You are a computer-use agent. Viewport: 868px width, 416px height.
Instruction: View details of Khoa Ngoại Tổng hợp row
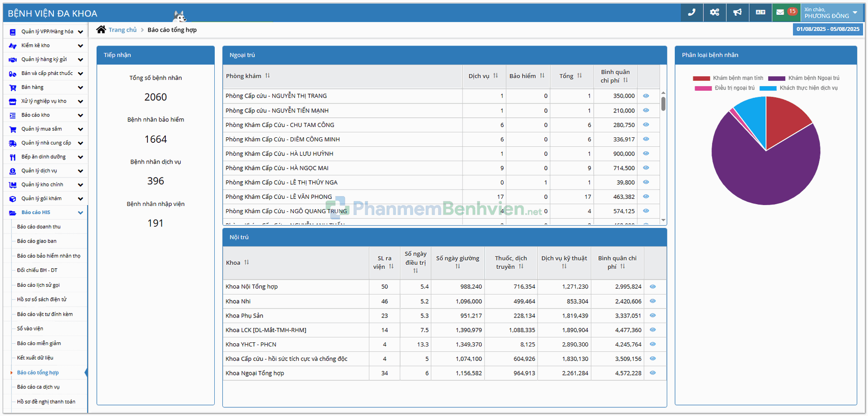click(x=653, y=373)
